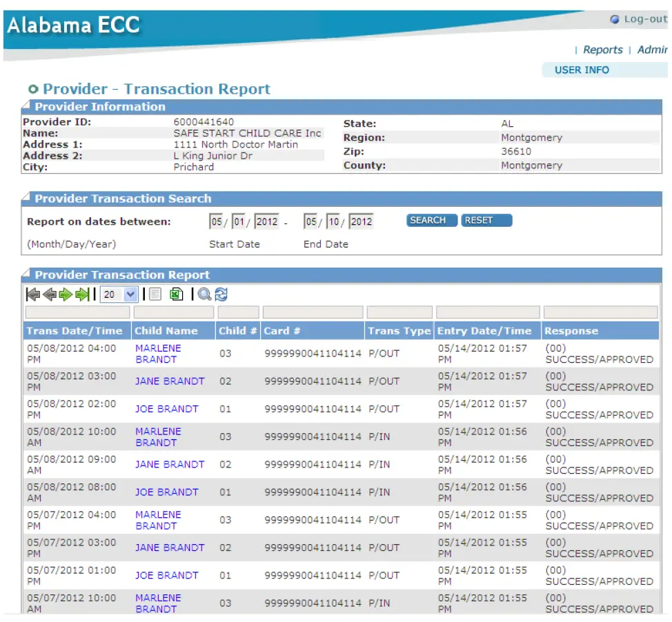Open the search magnifier tool
The width and height of the screenshot is (672, 622).
tap(205, 294)
